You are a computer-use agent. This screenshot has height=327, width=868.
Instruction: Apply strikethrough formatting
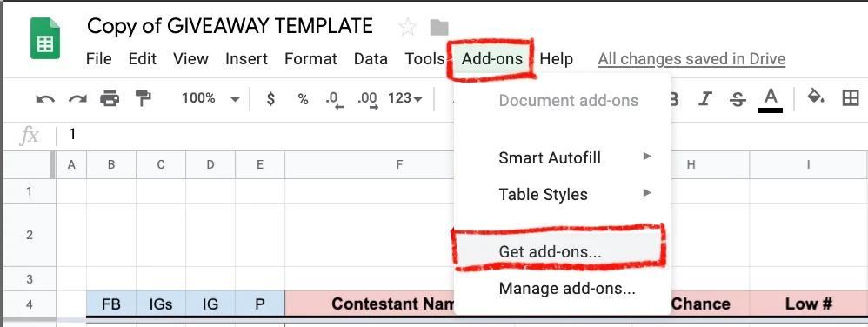click(738, 99)
